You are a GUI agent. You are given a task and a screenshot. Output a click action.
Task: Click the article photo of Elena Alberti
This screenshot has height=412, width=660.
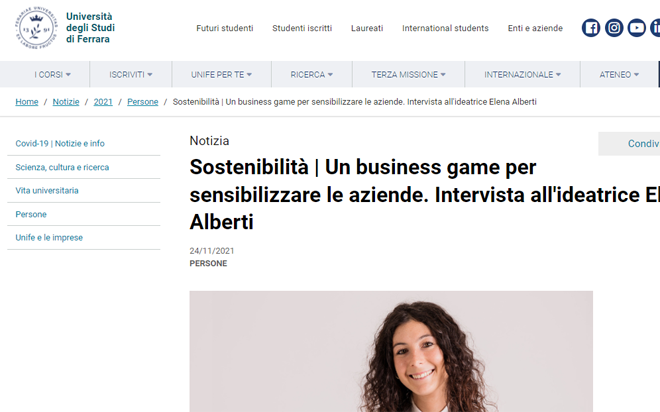pyautogui.click(x=391, y=351)
